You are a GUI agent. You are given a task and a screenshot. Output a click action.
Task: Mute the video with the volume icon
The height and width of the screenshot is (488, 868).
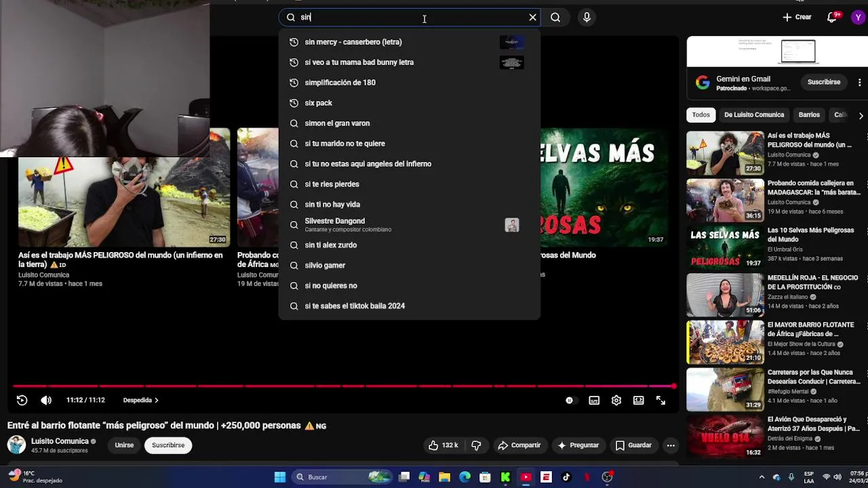46,401
